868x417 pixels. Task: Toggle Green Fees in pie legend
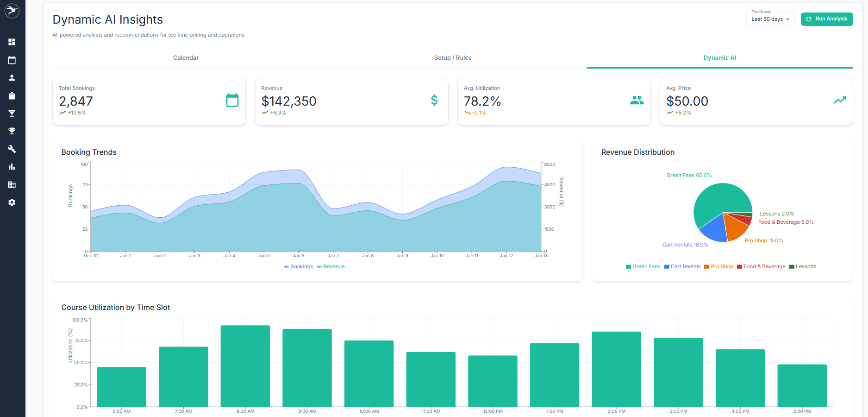[x=643, y=267]
